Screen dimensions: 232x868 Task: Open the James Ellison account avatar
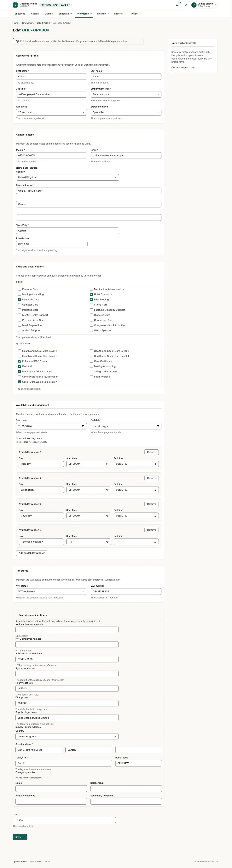(x=194, y=5)
